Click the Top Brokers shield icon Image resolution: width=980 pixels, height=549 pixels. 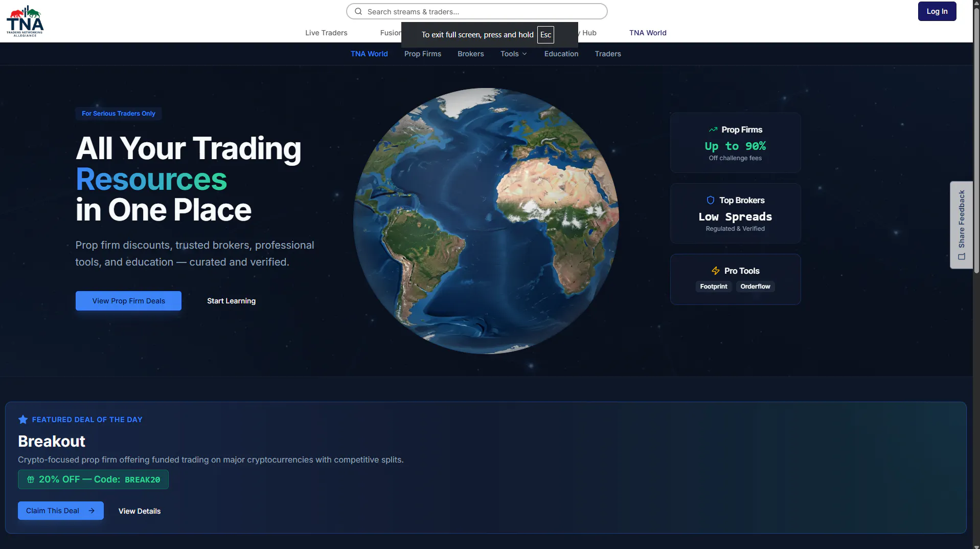(x=711, y=201)
